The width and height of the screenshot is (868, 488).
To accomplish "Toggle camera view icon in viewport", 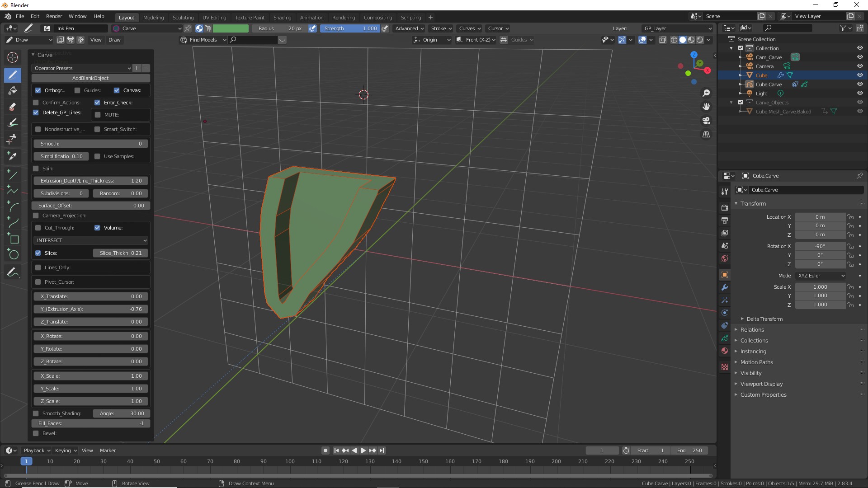I will [x=706, y=121].
